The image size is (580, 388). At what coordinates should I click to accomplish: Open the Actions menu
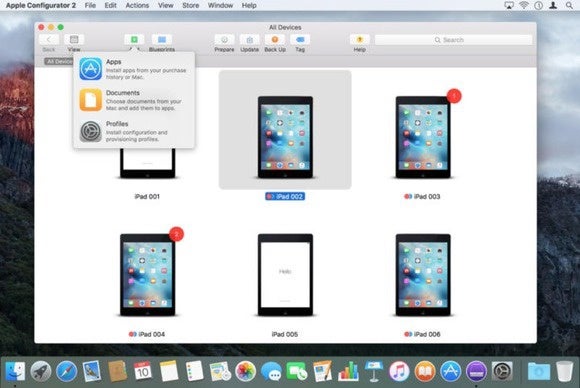(137, 5)
